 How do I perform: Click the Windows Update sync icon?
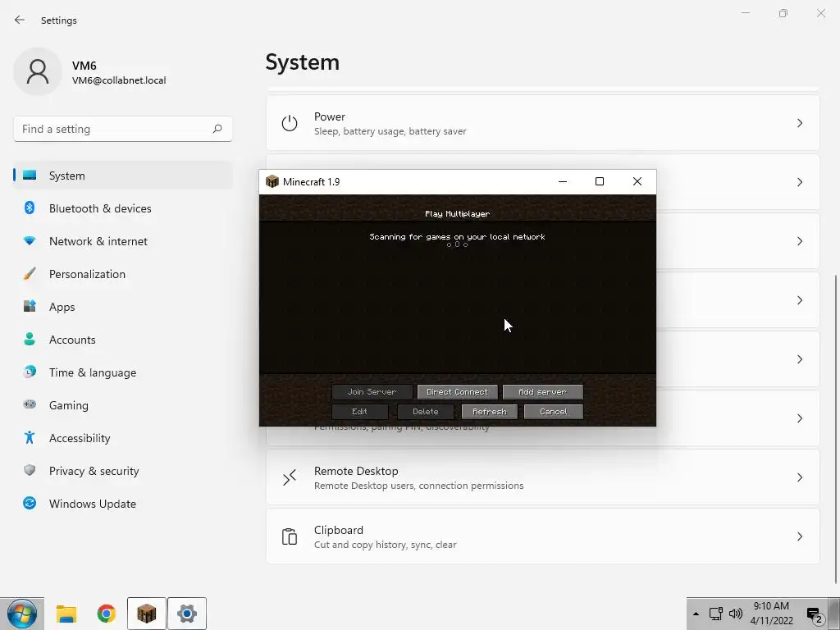click(30, 503)
